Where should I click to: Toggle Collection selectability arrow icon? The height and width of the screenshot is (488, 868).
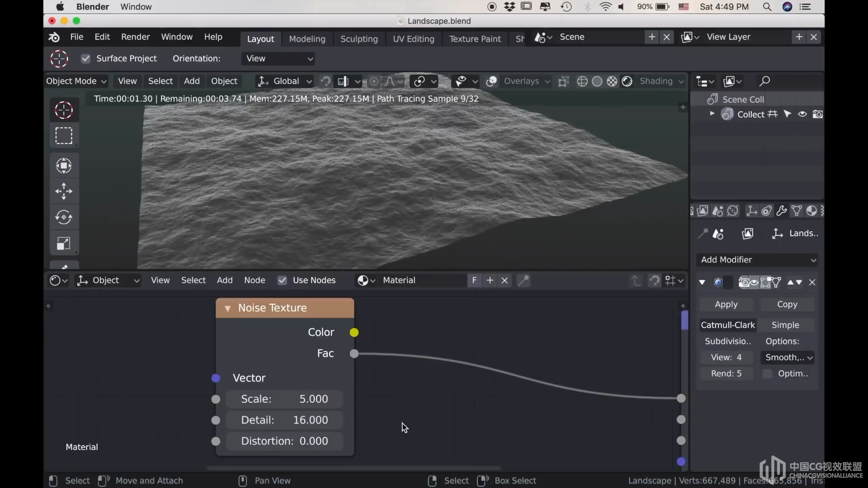click(x=788, y=114)
